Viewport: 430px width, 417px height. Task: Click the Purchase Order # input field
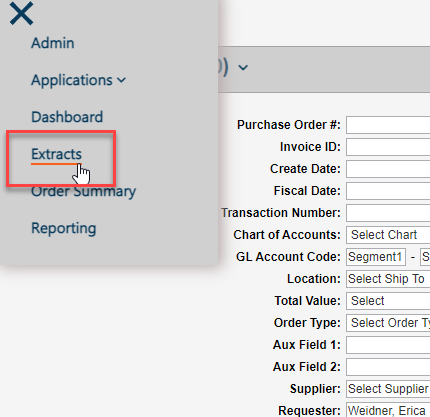(x=388, y=125)
